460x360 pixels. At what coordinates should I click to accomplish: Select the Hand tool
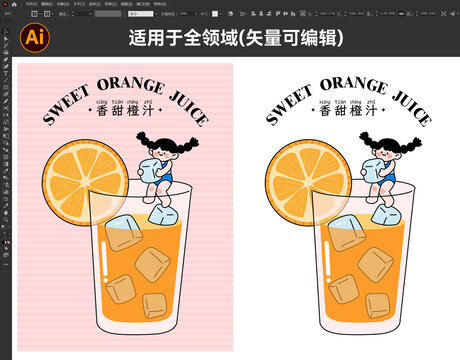point(6,212)
